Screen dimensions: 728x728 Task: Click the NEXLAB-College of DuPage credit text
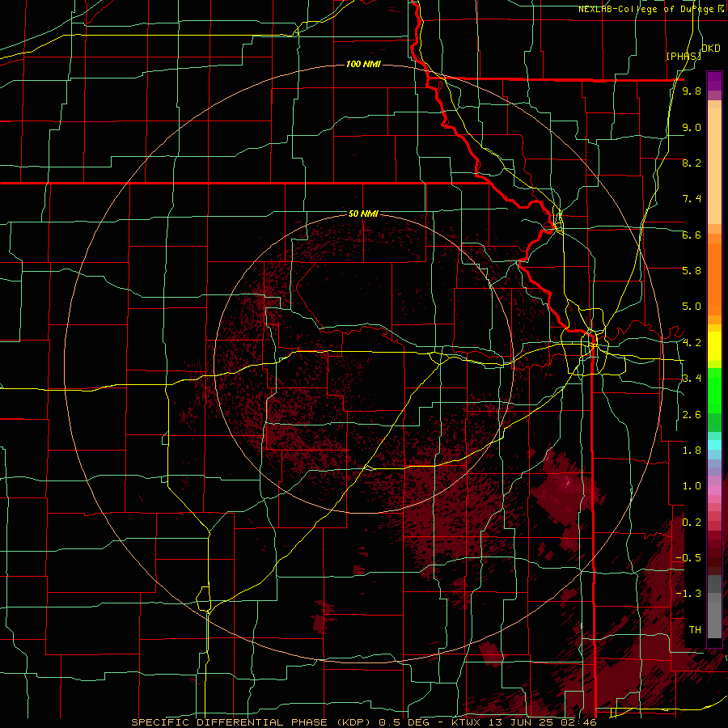[645, 9]
